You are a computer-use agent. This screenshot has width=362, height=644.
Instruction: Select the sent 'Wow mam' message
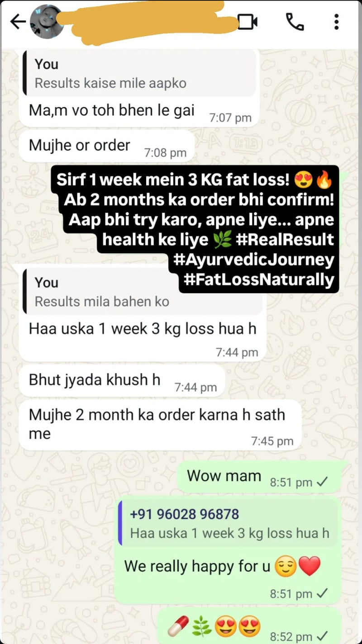click(x=224, y=476)
